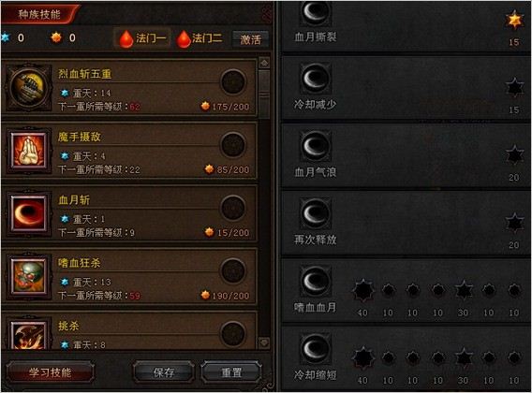Viewport: 532px width, 393px height.
Task: Select the 魔手摄敌 hand skill icon
Action: point(29,151)
